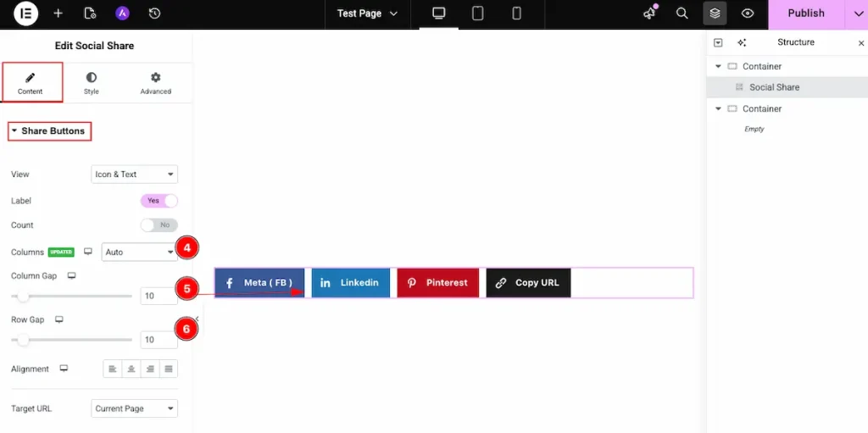Open the finder search icon
Image resolution: width=868 pixels, height=433 pixels.
[682, 14]
